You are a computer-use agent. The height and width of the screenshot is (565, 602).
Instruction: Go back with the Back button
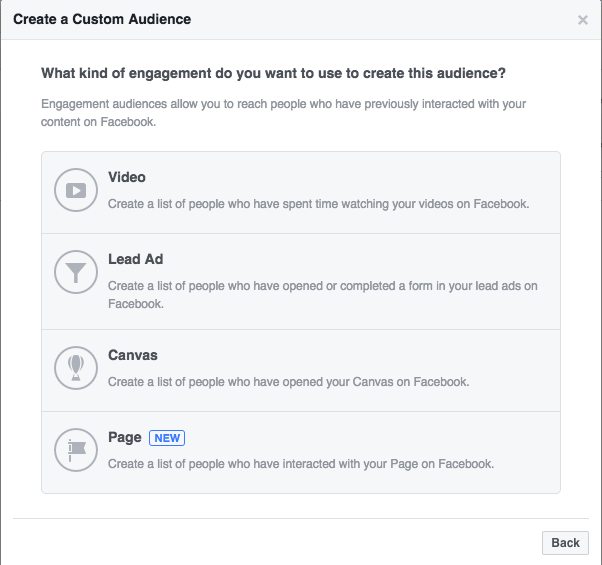565,543
